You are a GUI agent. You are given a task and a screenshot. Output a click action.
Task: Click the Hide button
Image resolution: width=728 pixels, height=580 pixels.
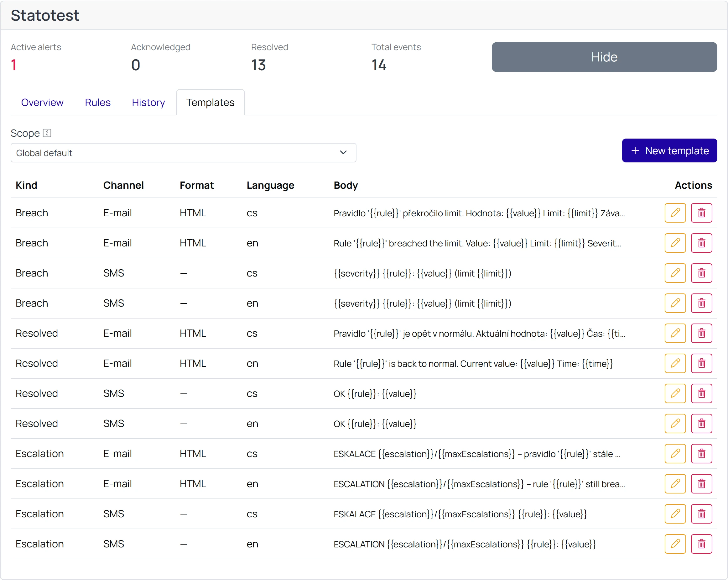604,57
